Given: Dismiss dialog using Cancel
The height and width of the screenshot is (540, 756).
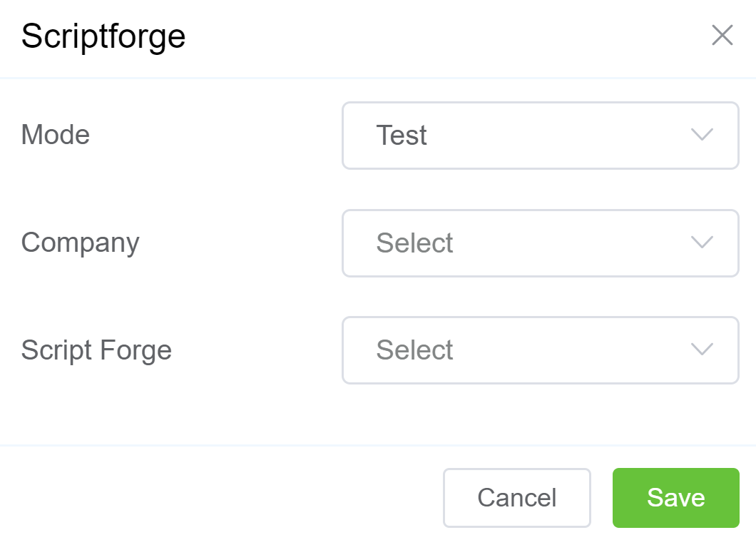Looking at the screenshot, I should pos(516,497).
